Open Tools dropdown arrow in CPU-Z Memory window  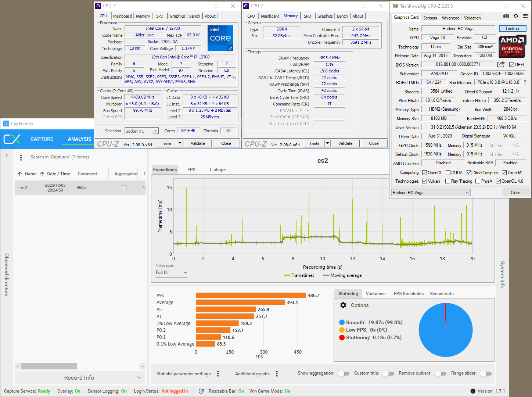(x=327, y=143)
